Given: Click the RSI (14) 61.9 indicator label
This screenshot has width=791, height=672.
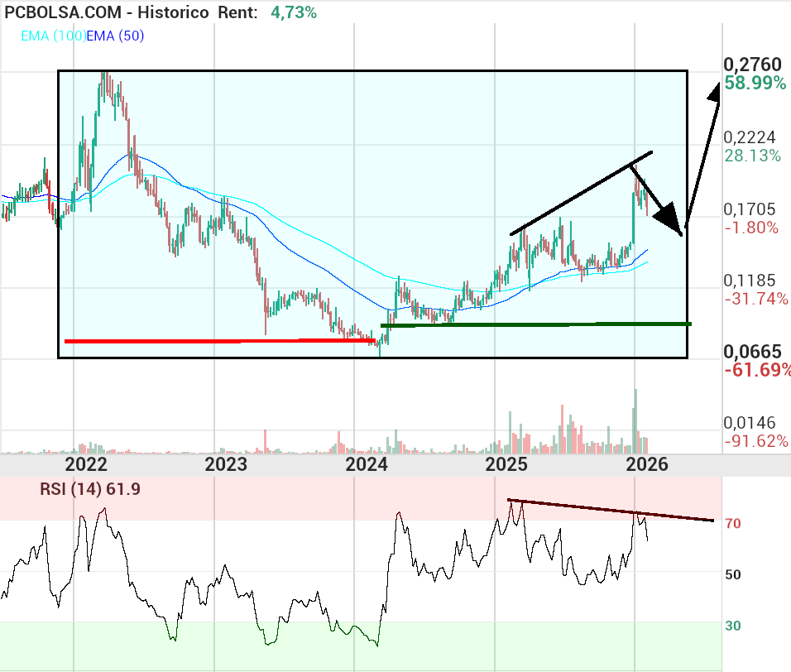Looking at the screenshot, I should click(90, 489).
